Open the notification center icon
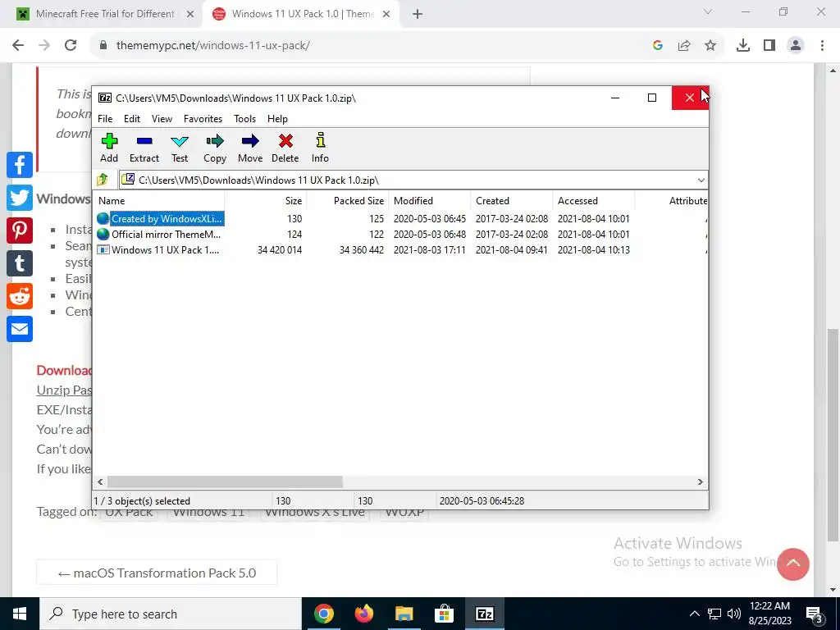840x630 pixels. pos(814,614)
